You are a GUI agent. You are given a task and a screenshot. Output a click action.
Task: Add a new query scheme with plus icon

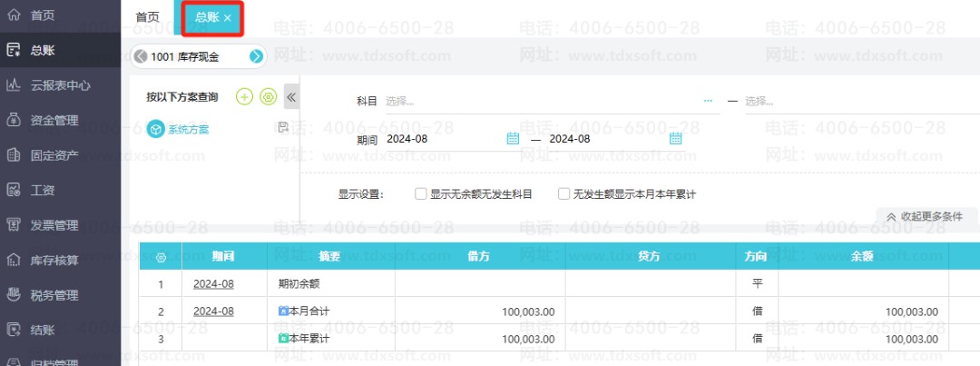click(244, 97)
